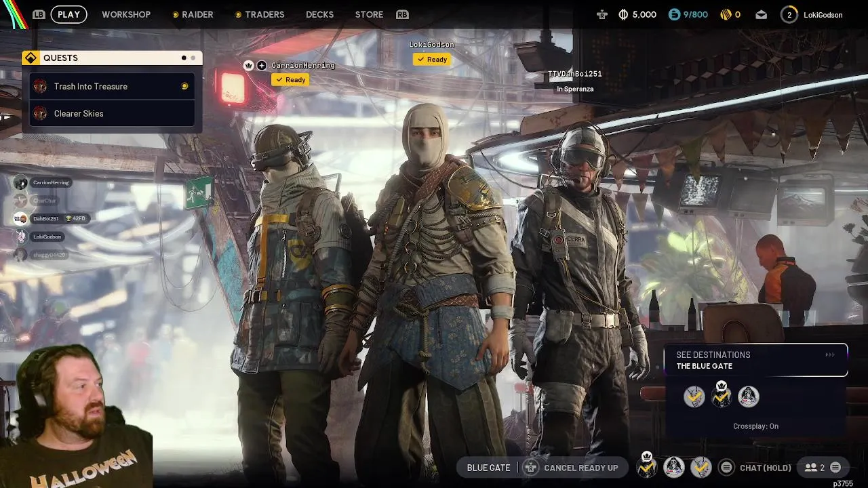868x488 pixels.
Task: Click LokiGodson's Ready status badge
Action: [x=432, y=60]
